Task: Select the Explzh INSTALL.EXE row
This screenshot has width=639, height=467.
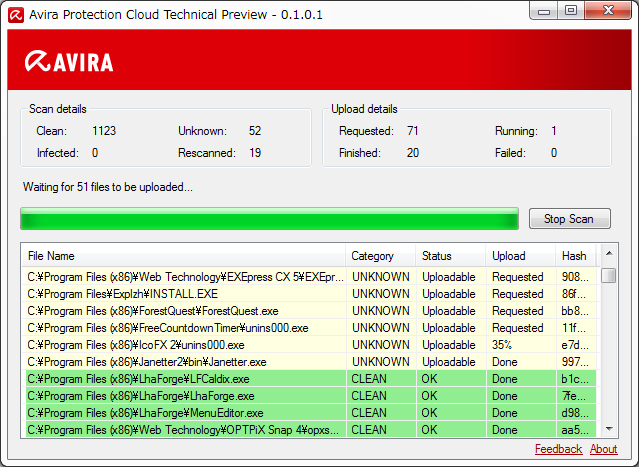Action: click(x=311, y=294)
